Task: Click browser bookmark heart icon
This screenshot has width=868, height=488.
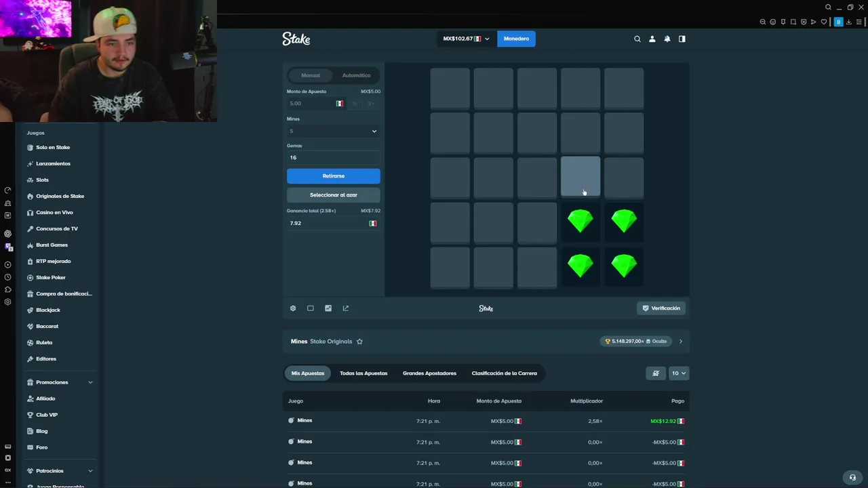Action: click(824, 22)
